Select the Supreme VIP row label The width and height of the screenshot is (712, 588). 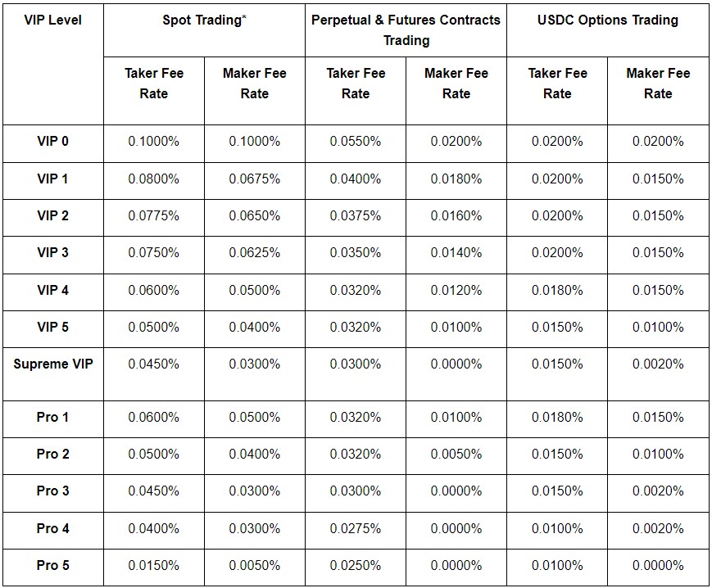(53, 364)
